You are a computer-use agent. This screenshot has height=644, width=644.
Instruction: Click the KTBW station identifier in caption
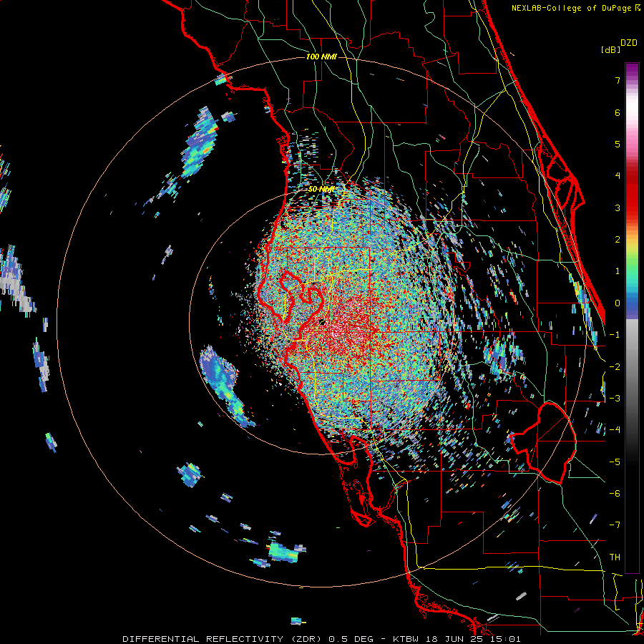tap(406, 639)
